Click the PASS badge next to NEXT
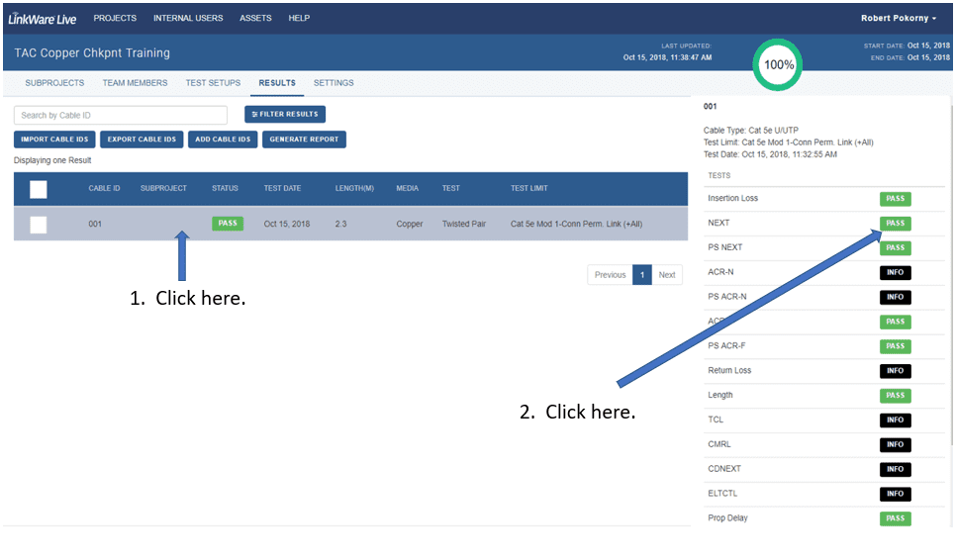The image size is (956, 560). (895, 224)
